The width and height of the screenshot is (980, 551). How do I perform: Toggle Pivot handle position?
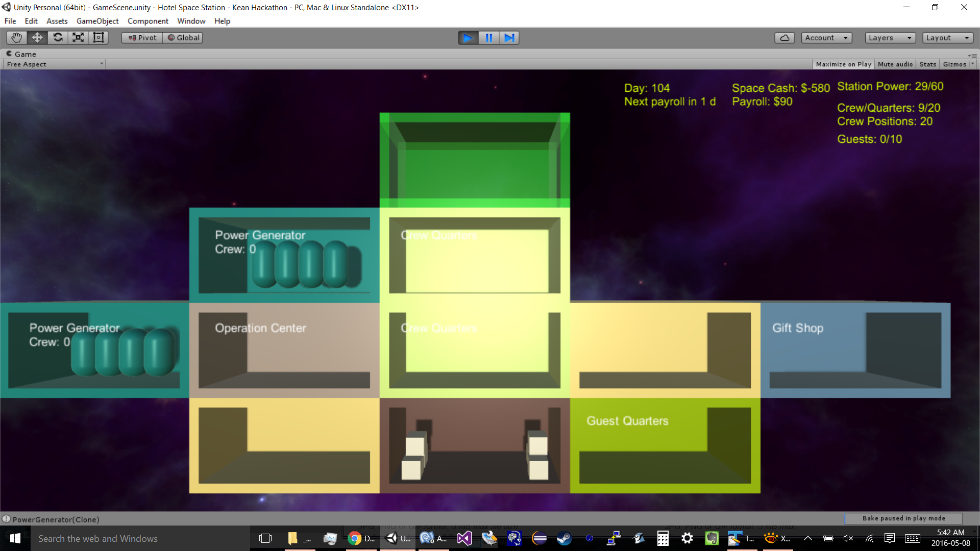[x=142, y=38]
